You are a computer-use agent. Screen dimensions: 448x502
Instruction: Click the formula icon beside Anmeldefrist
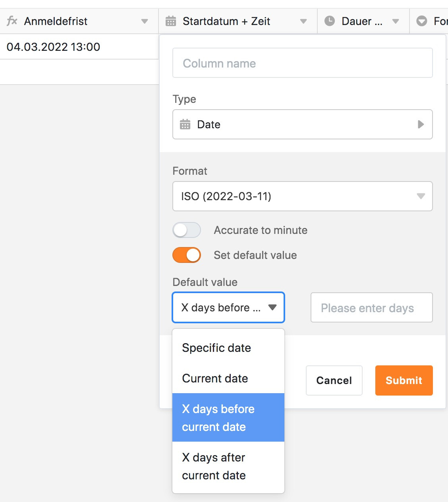(12, 21)
